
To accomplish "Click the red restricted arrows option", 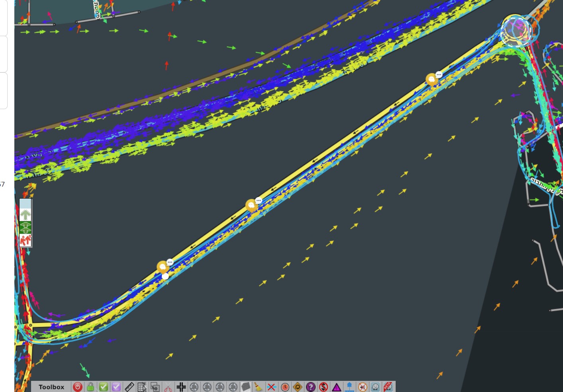I will pos(26,240).
